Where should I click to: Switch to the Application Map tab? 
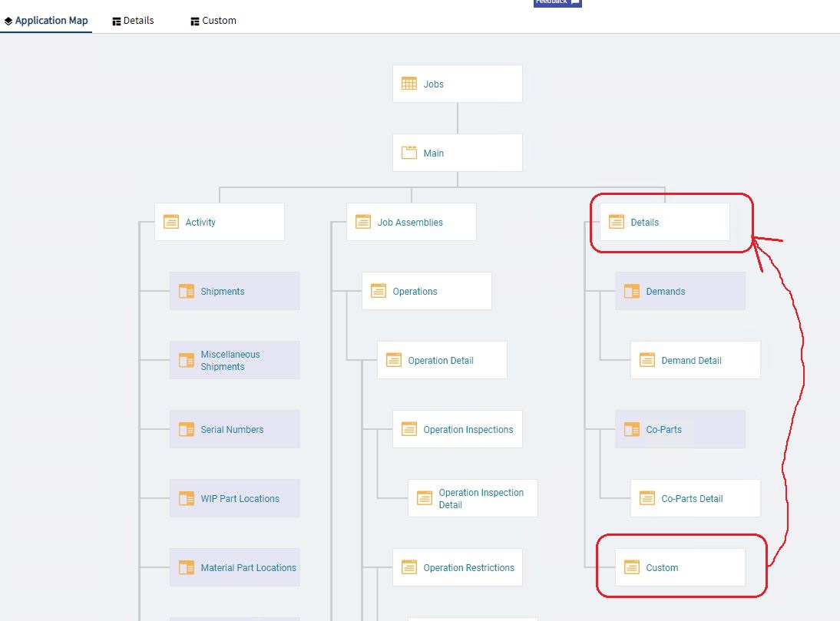[x=46, y=21]
